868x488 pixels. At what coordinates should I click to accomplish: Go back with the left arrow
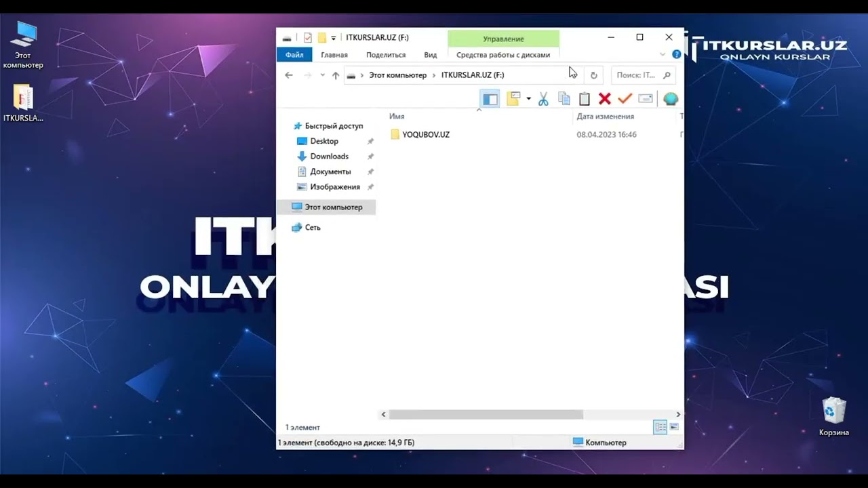pos(289,75)
